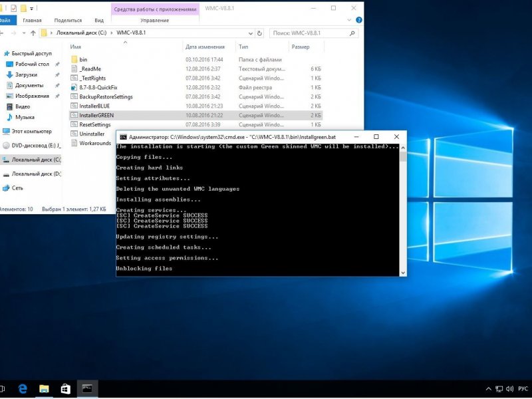Open the cmd window system menu icon
This screenshot has width=532, height=399.
(123, 137)
